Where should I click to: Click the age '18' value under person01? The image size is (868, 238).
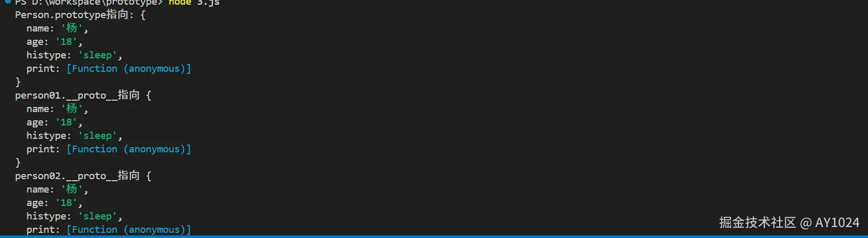click(x=66, y=122)
